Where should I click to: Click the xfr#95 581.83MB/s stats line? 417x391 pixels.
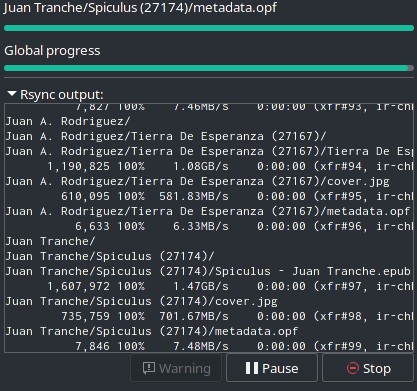[x=209, y=196]
